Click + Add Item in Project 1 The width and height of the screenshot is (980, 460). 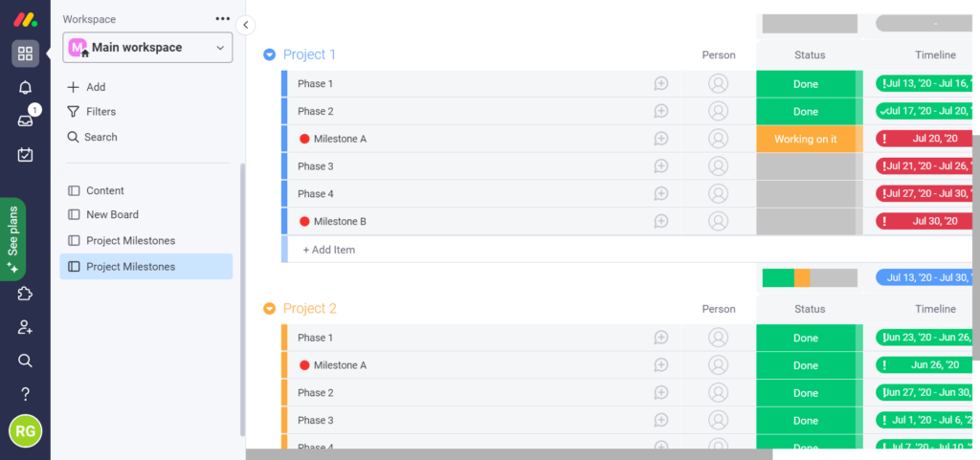pos(329,250)
